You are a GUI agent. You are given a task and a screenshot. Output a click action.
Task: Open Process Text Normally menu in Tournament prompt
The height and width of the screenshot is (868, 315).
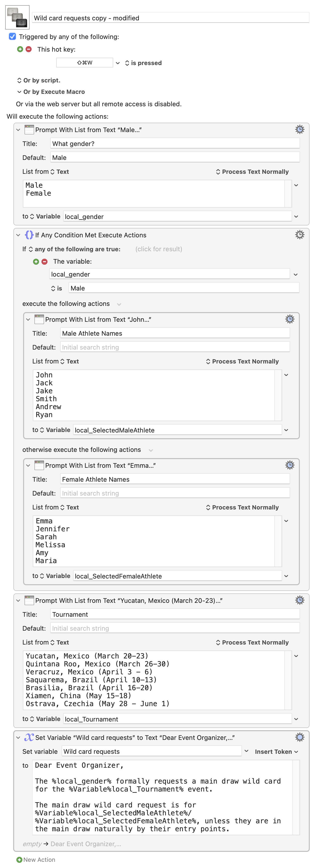tap(252, 642)
